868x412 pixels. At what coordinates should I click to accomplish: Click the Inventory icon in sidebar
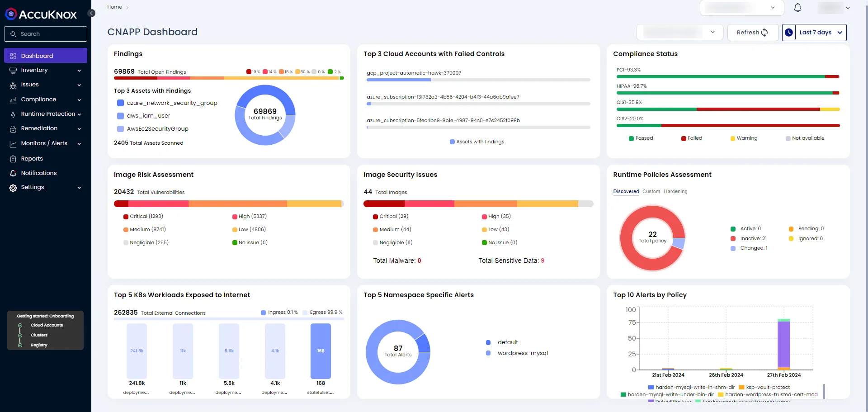(x=13, y=71)
